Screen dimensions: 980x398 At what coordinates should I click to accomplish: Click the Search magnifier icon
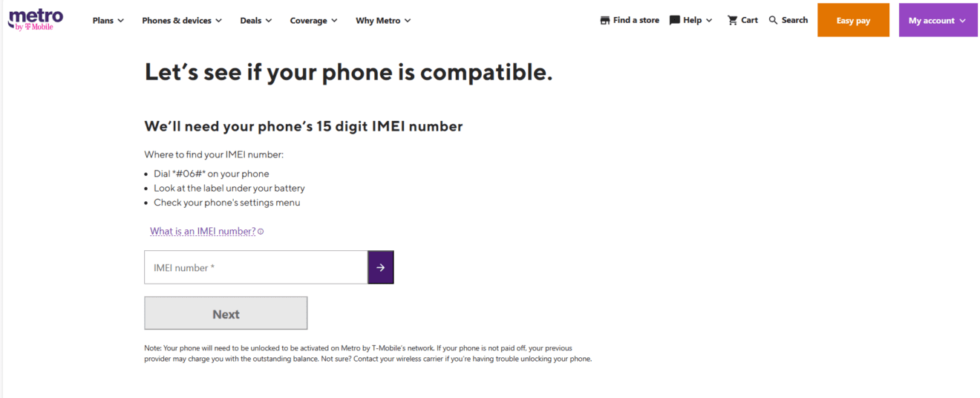774,21
